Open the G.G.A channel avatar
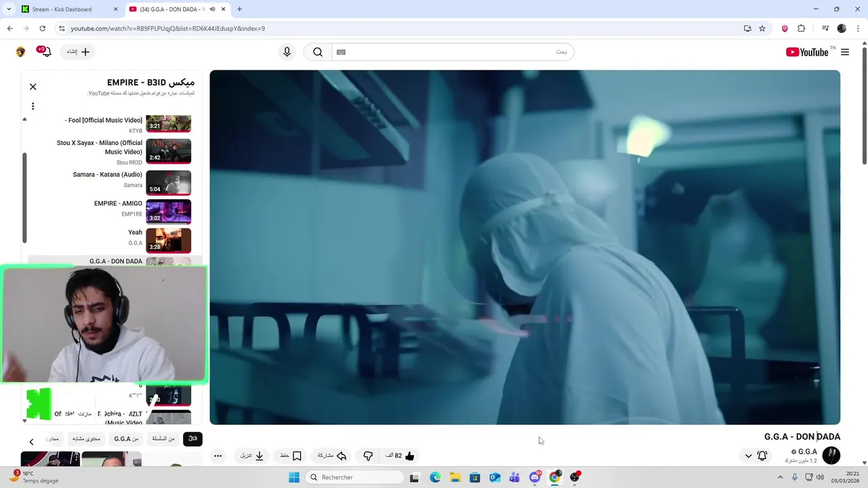The image size is (868, 488). [x=831, y=455]
